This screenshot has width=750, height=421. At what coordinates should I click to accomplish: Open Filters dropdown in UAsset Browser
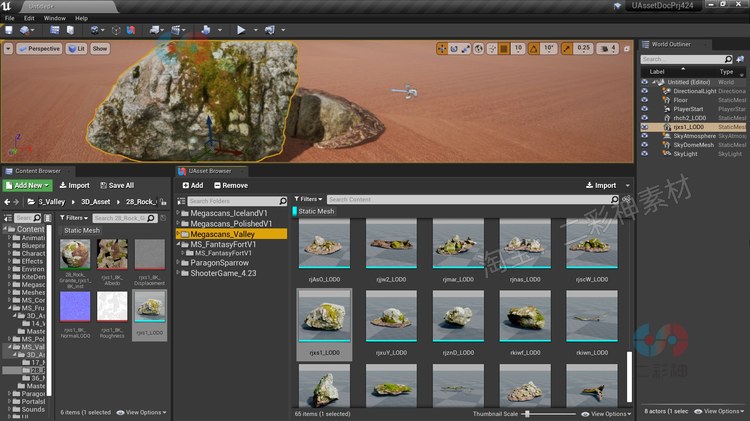308,199
